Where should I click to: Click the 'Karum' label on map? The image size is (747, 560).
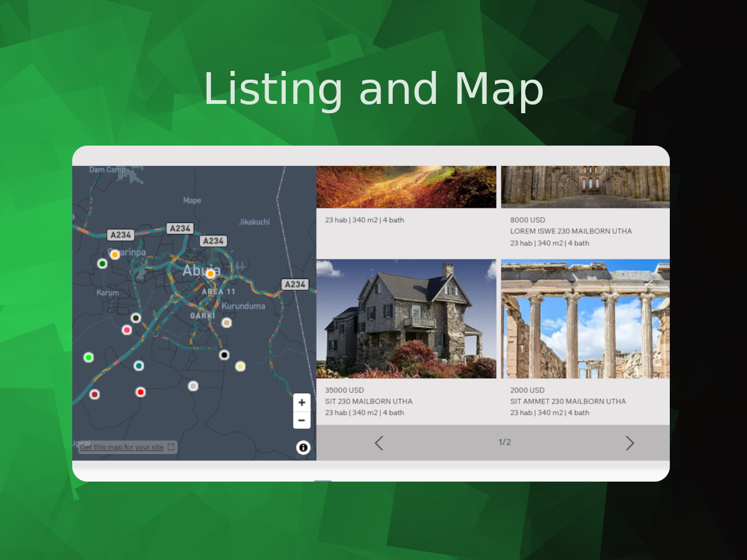click(108, 293)
